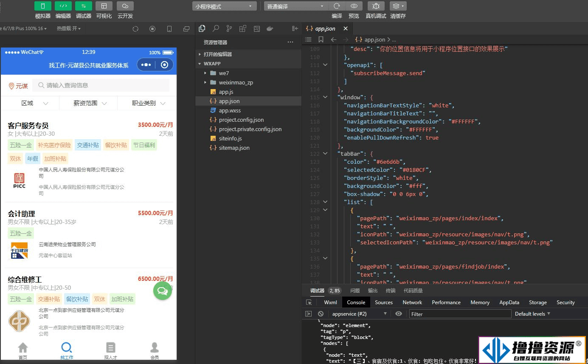Close the app.json editor tab

pos(346,28)
